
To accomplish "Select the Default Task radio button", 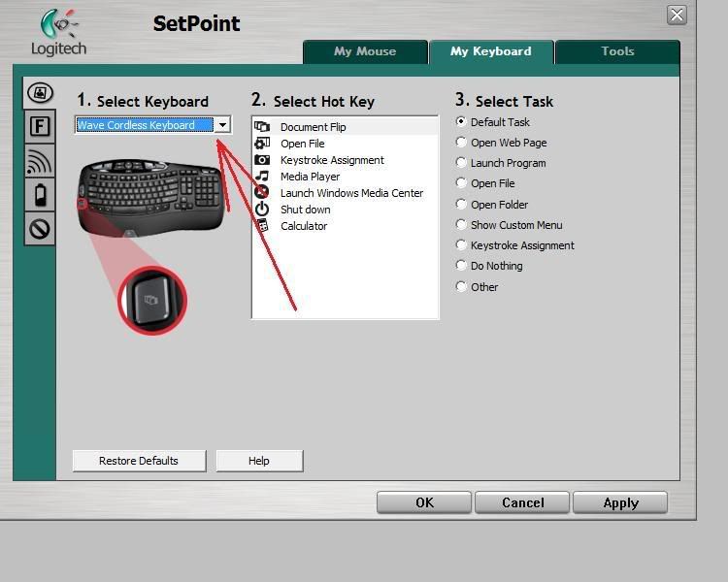I will pyautogui.click(x=460, y=121).
